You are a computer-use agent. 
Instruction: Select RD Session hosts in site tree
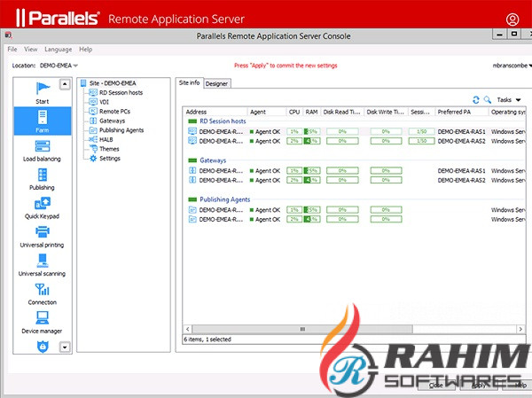[121, 92]
